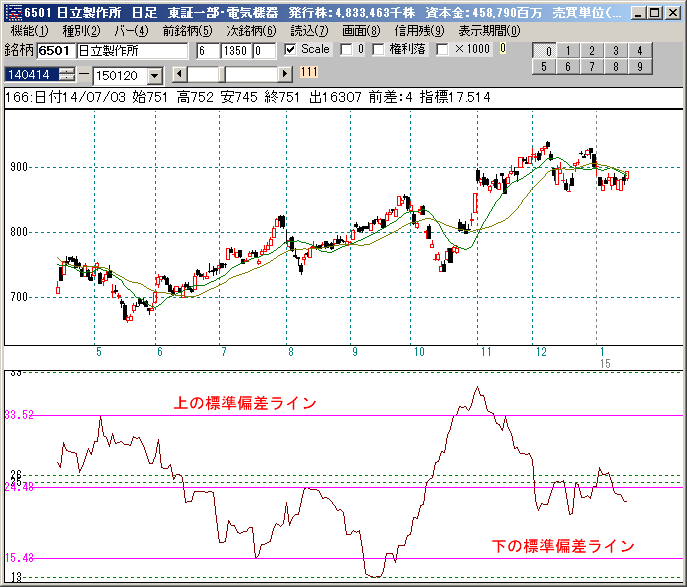687x587 pixels.
Task: Minimize the chart window
Action: click(638, 13)
